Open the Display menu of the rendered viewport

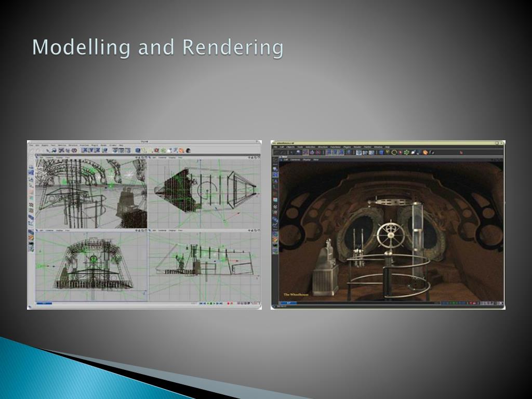[307, 160]
